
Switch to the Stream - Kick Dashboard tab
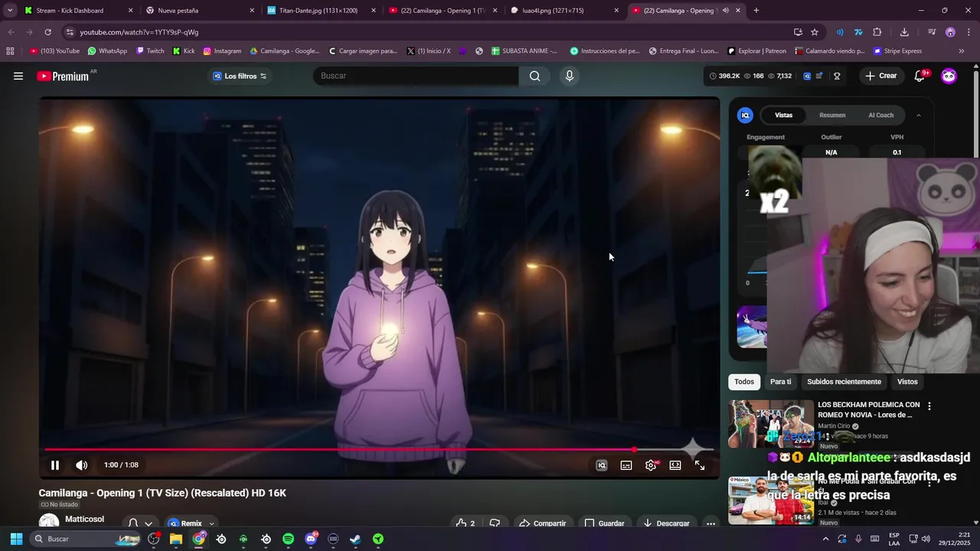(79, 11)
